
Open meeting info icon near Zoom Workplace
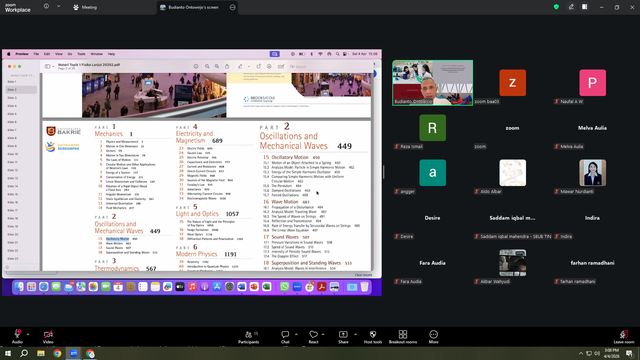tap(47, 7)
